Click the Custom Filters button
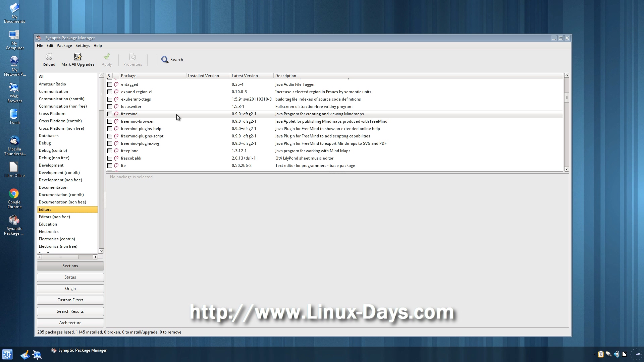Screen dimensions: 644x362 pyautogui.click(x=70, y=300)
